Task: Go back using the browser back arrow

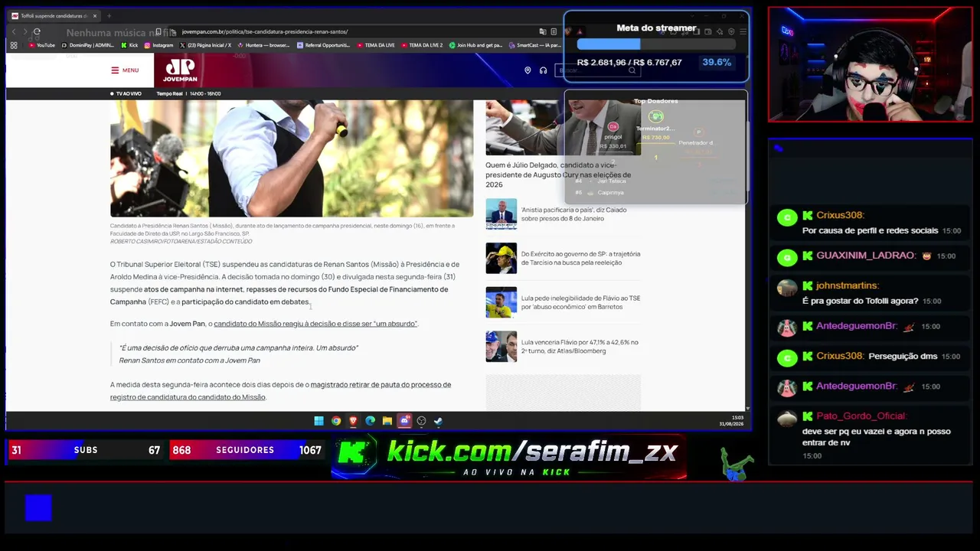Action: 13,32
